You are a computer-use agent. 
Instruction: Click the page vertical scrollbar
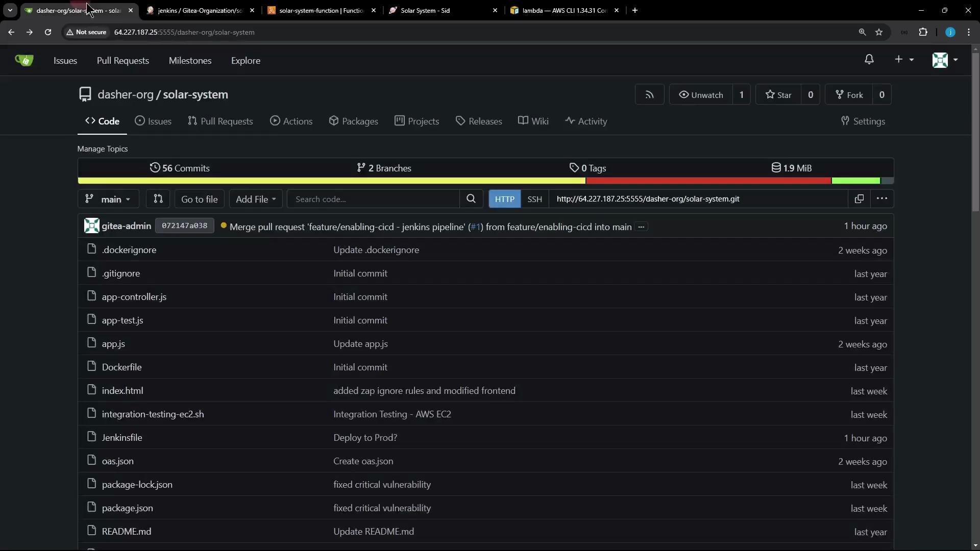click(x=975, y=133)
